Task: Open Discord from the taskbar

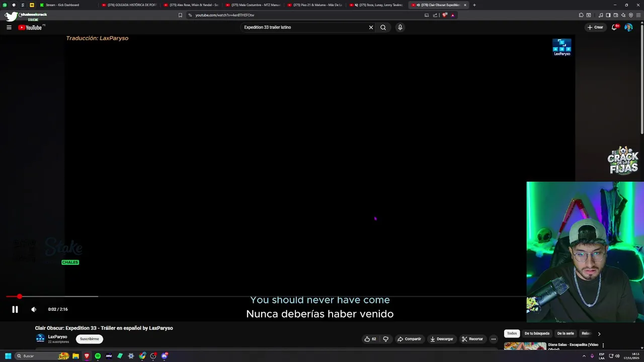Action: point(165,356)
